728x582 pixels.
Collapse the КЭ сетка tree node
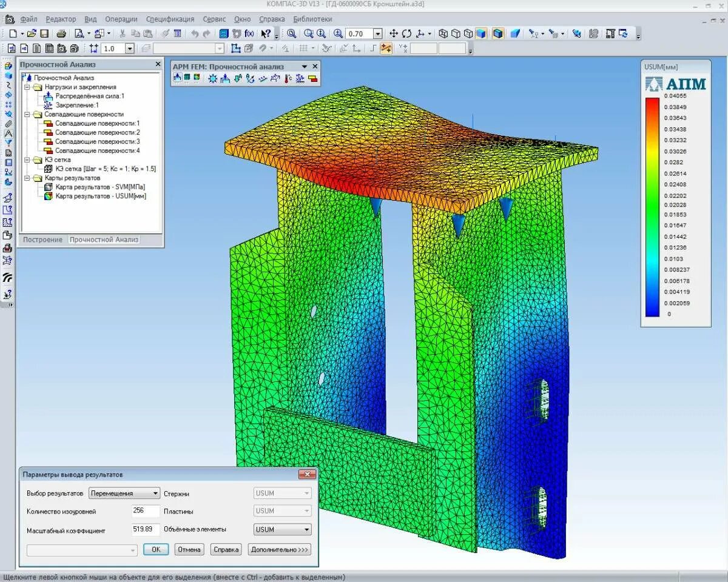pyautogui.click(x=27, y=159)
